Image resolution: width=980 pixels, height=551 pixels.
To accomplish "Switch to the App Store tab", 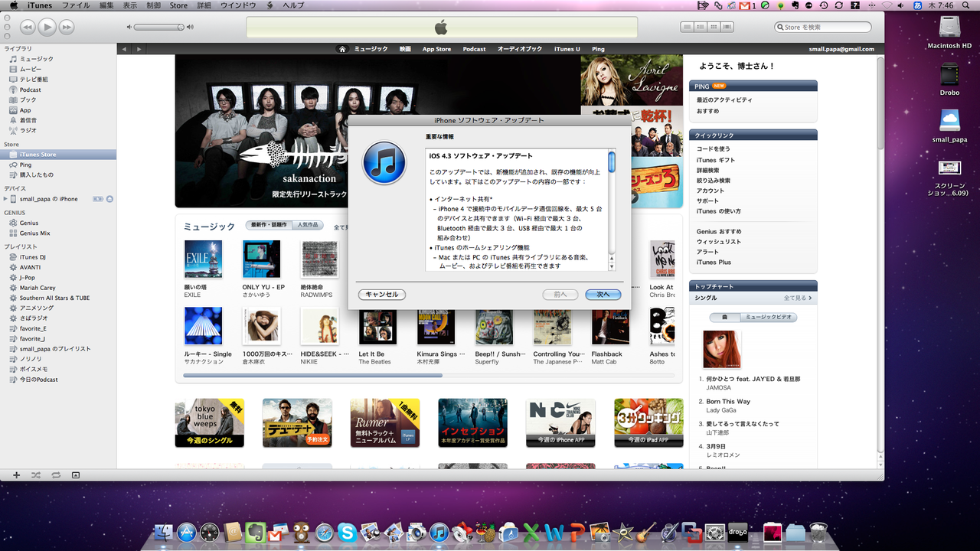I will [436, 49].
